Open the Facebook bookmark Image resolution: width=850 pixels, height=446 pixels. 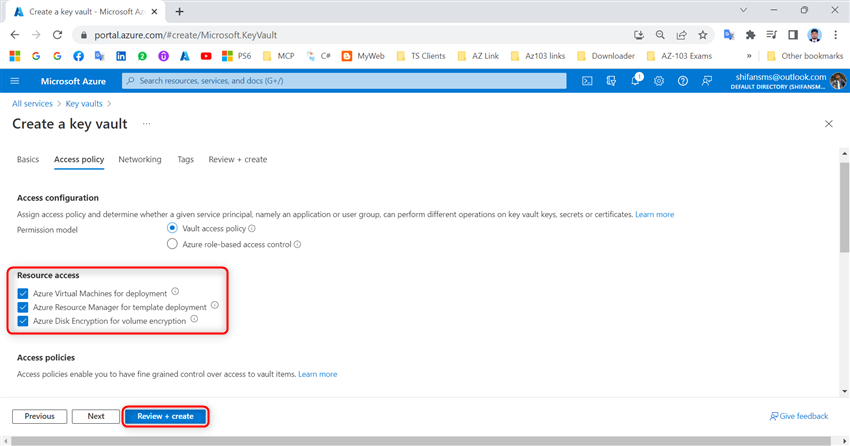point(78,56)
